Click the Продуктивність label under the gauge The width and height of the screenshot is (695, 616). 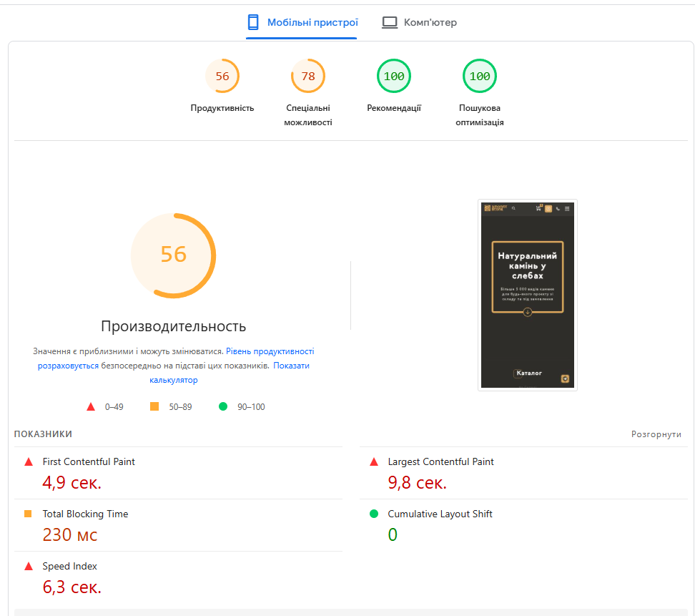222,108
